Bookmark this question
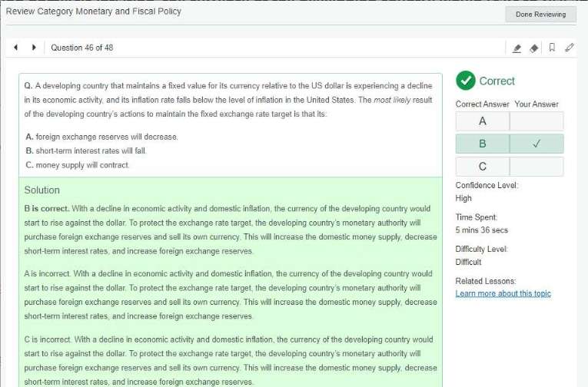588x387 pixels. (x=552, y=48)
